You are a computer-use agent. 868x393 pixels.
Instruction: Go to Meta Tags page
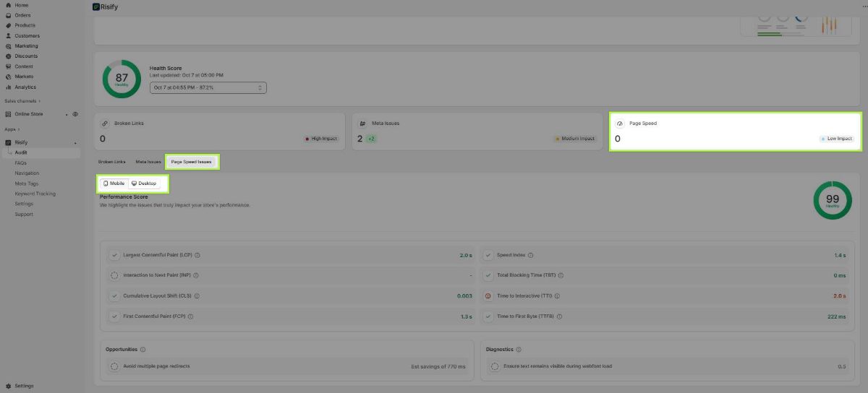(26, 183)
